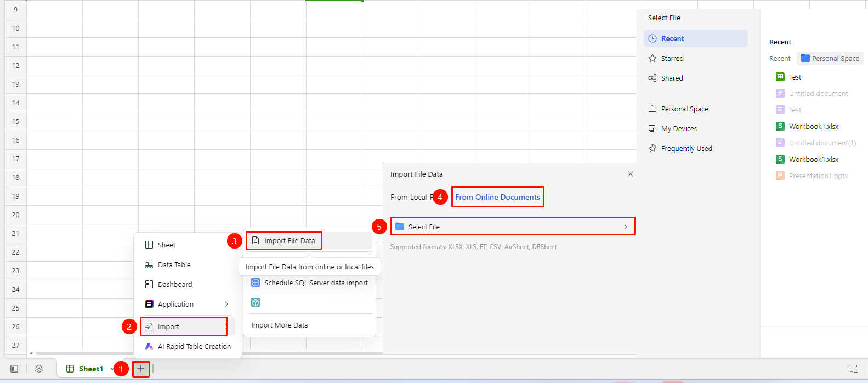Viewport: 868px width, 383px height.
Task: Choose Import More Data
Action: pos(280,325)
